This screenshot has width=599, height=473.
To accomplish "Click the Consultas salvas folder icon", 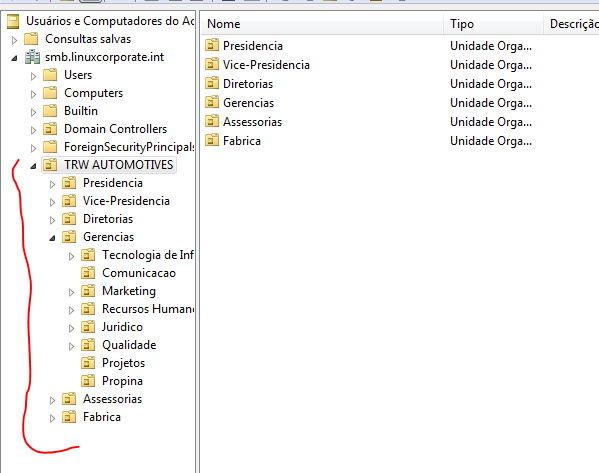I will coord(31,39).
